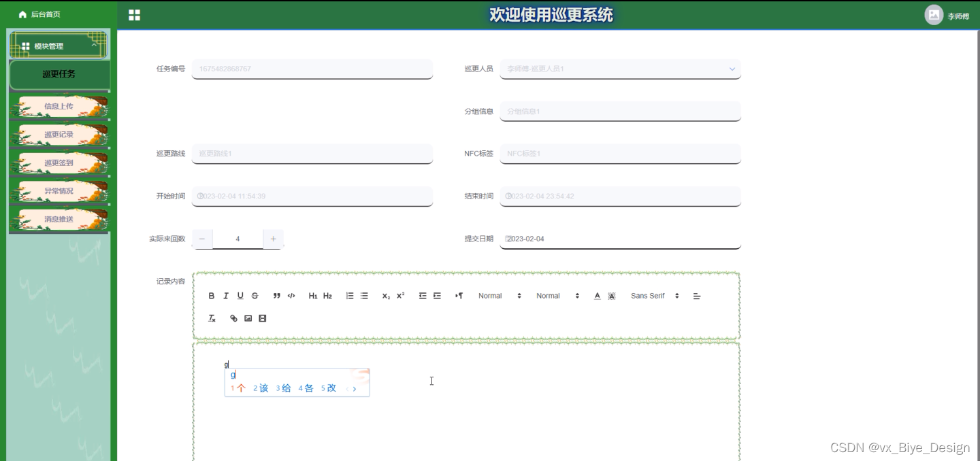Insert a blockquote in editor
This screenshot has width=980, height=461.
point(277,296)
